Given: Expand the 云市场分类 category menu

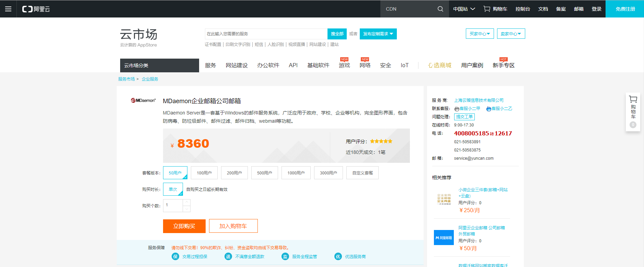Looking at the screenshot, I should point(160,65).
